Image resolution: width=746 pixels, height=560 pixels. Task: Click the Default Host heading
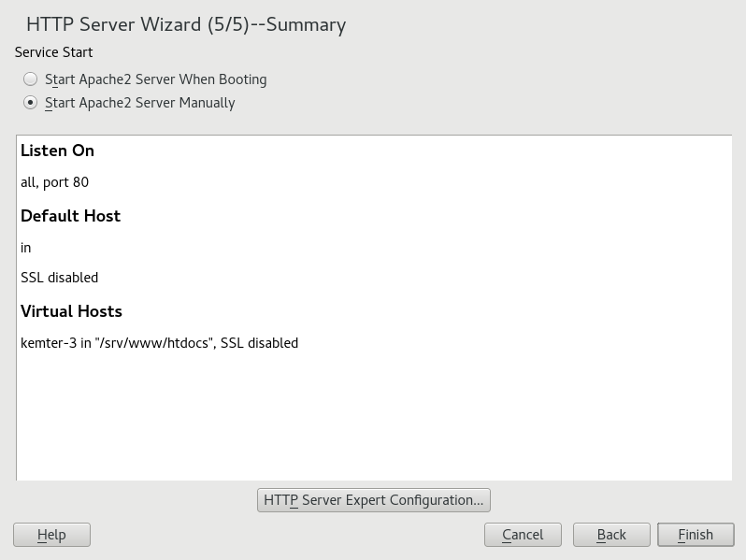[70, 216]
